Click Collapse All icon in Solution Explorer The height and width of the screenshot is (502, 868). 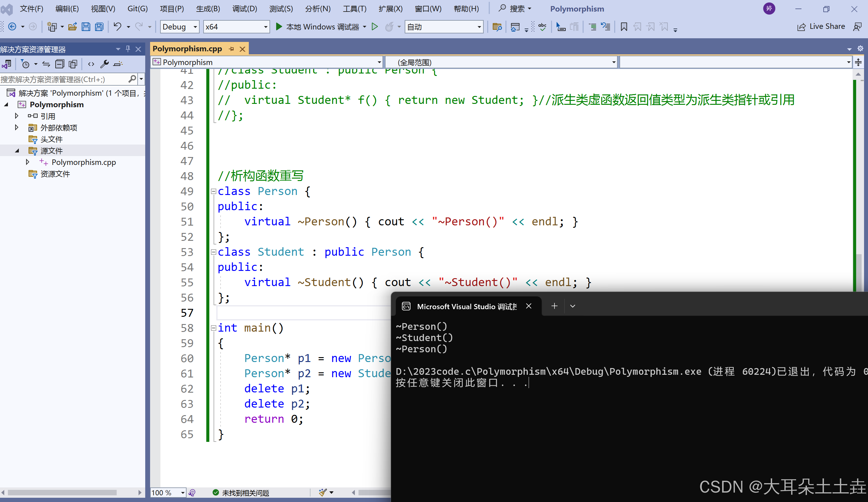tap(60, 64)
